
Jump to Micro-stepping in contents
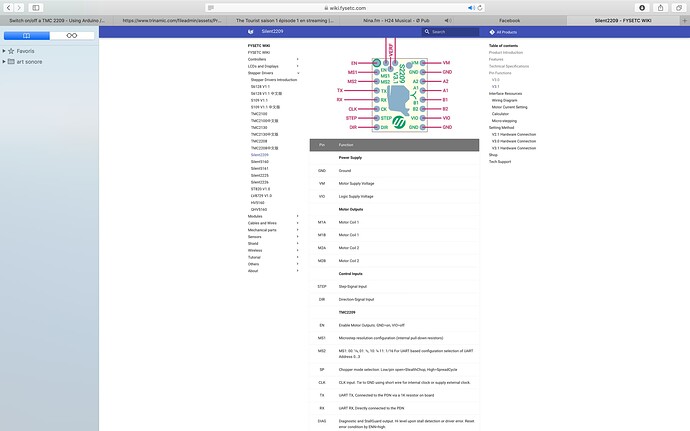pos(504,121)
